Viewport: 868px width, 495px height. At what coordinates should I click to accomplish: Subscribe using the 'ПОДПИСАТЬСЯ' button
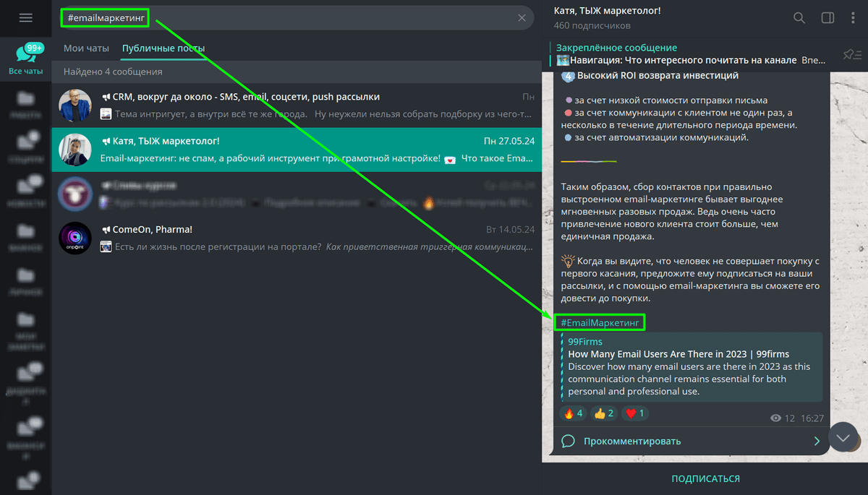[x=705, y=478]
